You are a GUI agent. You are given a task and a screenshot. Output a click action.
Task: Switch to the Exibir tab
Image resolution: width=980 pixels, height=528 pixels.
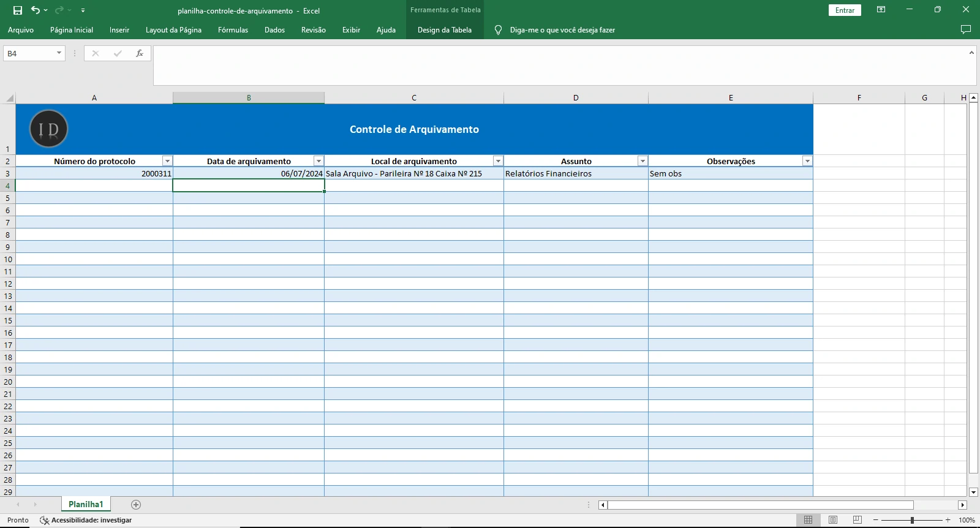[351, 30]
